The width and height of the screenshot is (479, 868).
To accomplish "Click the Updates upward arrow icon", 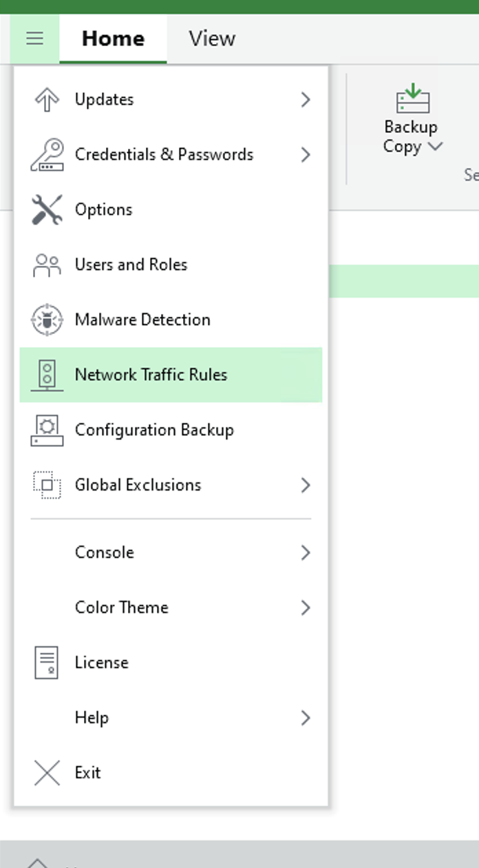I will (x=47, y=99).
